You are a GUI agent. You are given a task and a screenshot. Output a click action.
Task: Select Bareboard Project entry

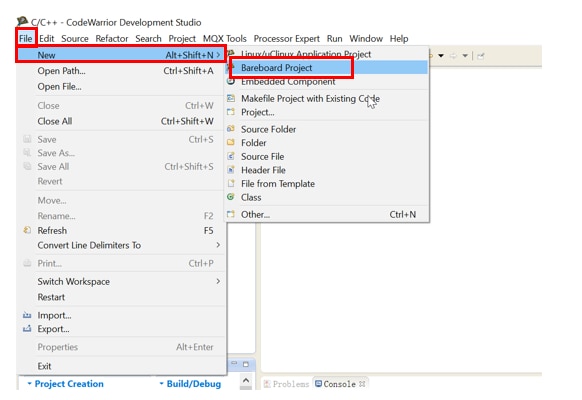click(x=327, y=68)
